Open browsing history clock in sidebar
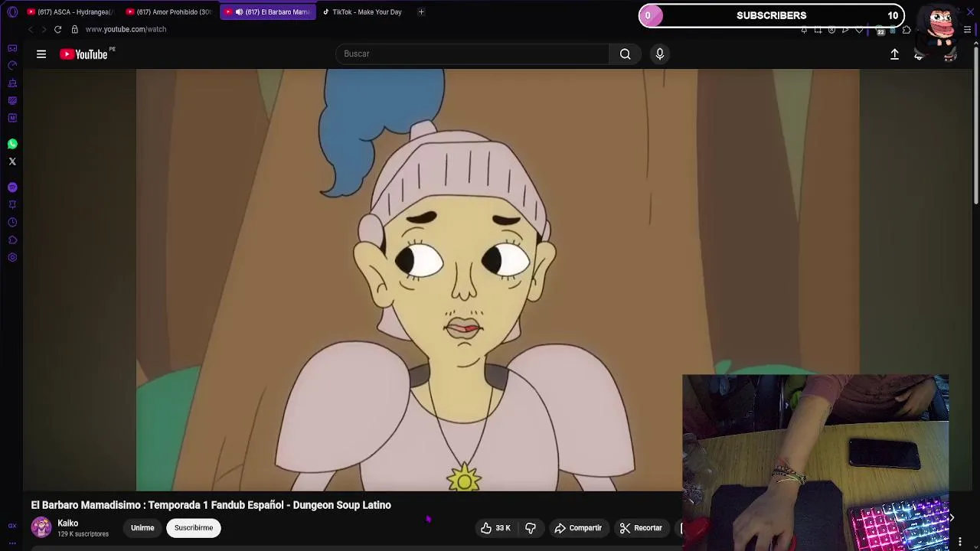The image size is (980, 551). click(x=12, y=222)
